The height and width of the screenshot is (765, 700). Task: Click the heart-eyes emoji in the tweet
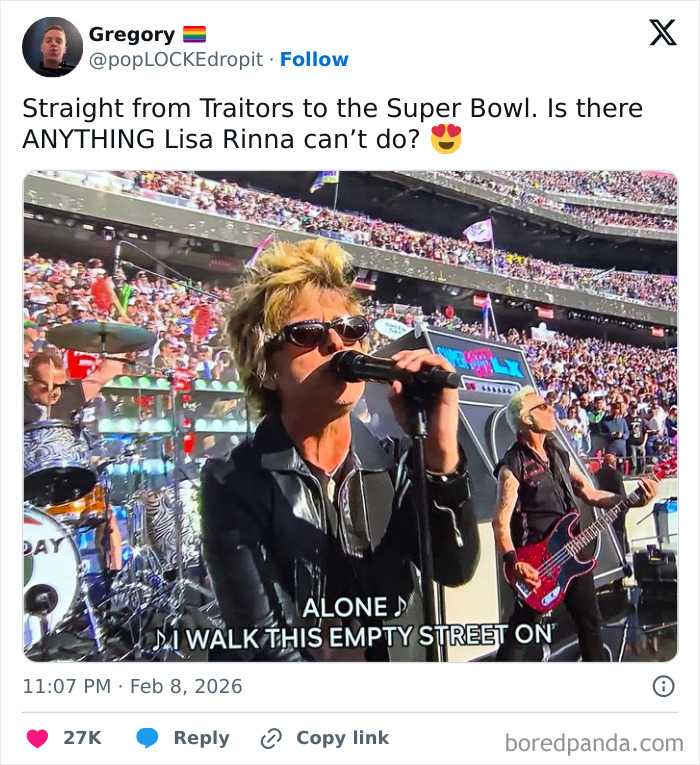pos(446,139)
